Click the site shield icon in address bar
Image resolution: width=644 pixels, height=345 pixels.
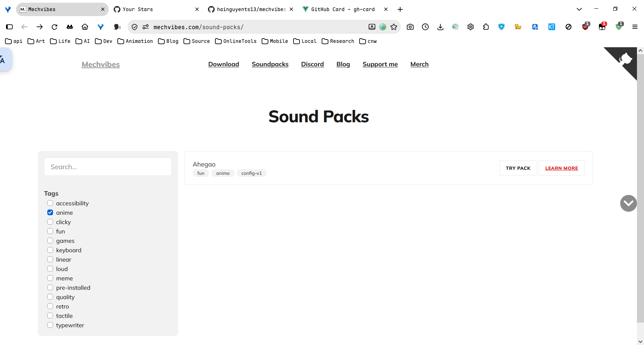135,27
